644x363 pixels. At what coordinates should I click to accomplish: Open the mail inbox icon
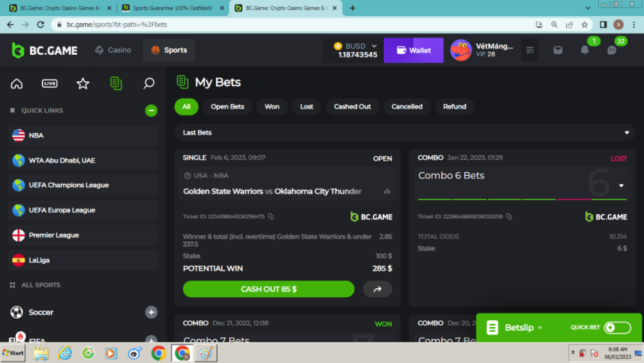click(x=558, y=50)
